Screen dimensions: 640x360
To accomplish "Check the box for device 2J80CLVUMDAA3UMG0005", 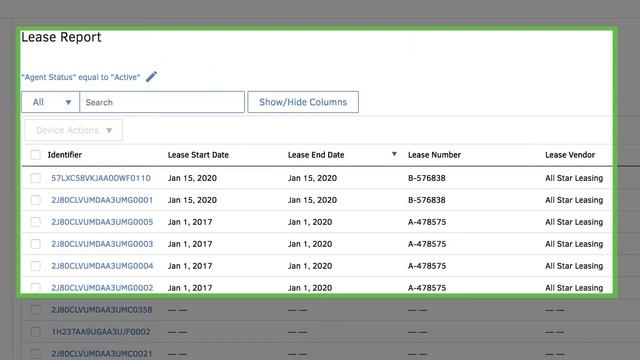I will [x=36, y=222].
